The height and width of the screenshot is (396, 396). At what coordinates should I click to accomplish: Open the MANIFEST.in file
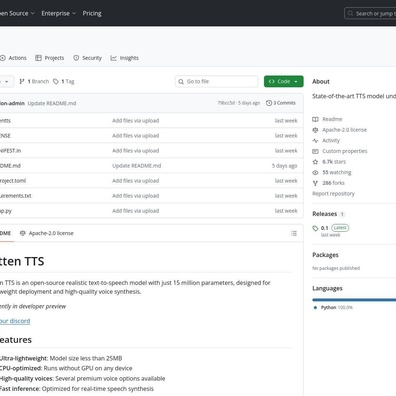[x=10, y=151]
